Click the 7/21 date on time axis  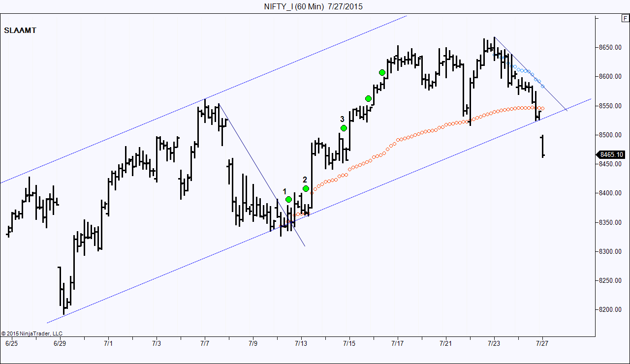pyautogui.click(x=446, y=343)
